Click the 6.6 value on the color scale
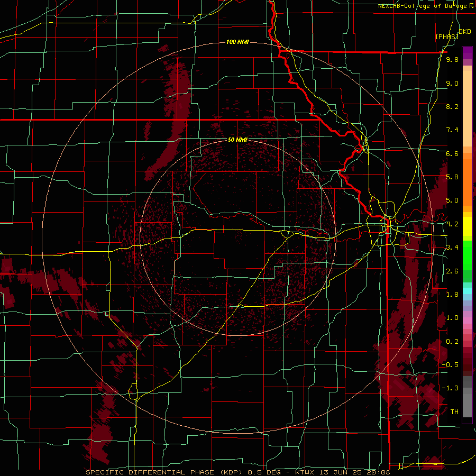This screenshot has height=476, width=476. coord(452,153)
